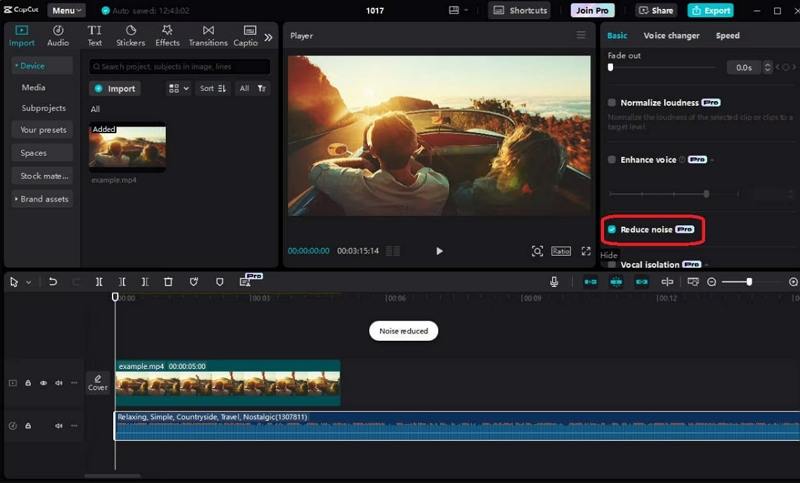Expand more tabs with the double chevron

(x=268, y=37)
